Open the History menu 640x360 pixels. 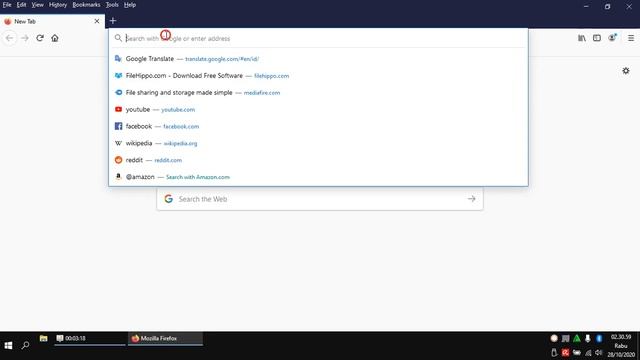coord(58,5)
